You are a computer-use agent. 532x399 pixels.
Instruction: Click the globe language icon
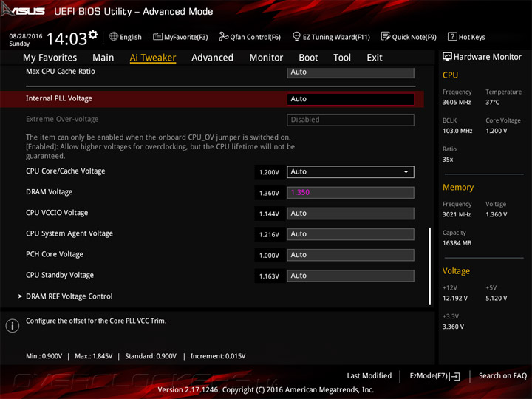114,36
